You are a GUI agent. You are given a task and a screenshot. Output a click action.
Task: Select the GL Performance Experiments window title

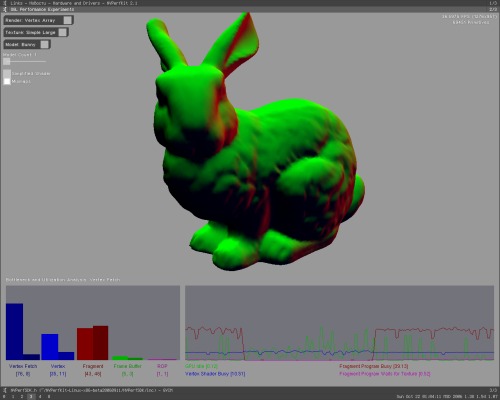point(42,9)
